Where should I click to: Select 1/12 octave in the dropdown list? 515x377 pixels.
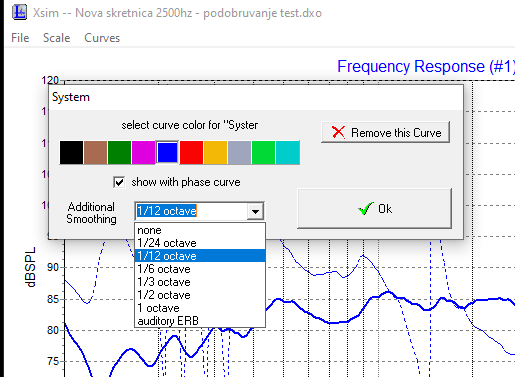point(200,256)
